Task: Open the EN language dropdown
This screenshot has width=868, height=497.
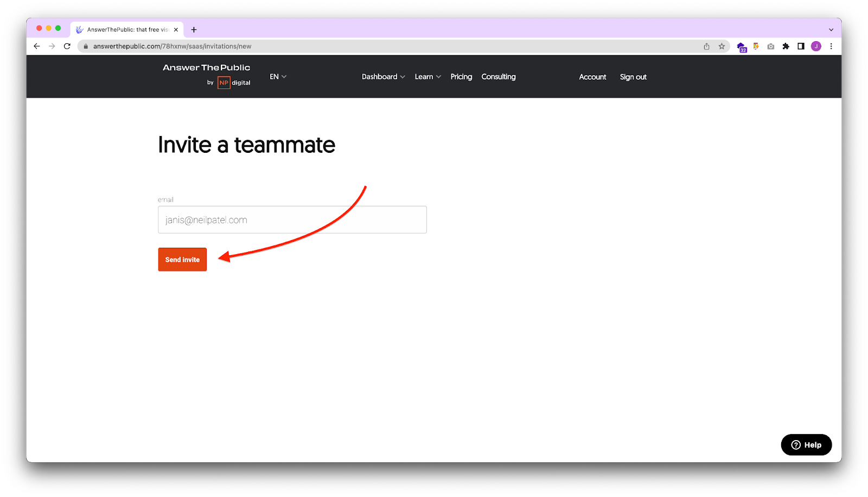Action: [x=278, y=77]
